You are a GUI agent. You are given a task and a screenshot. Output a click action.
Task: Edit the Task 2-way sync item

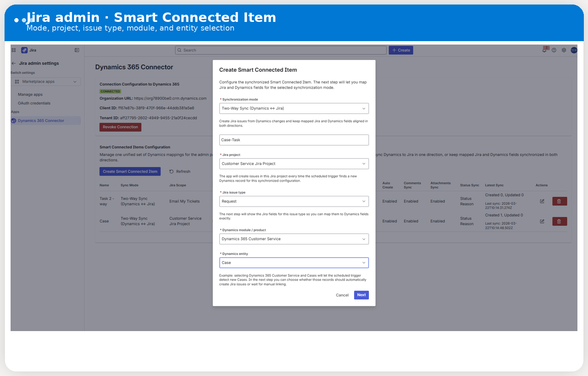(x=542, y=201)
